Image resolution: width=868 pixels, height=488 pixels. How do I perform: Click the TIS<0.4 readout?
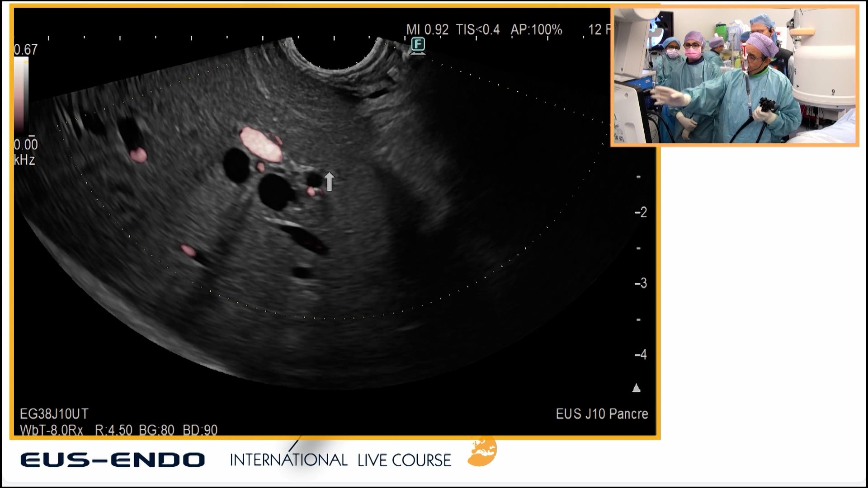(x=478, y=30)
